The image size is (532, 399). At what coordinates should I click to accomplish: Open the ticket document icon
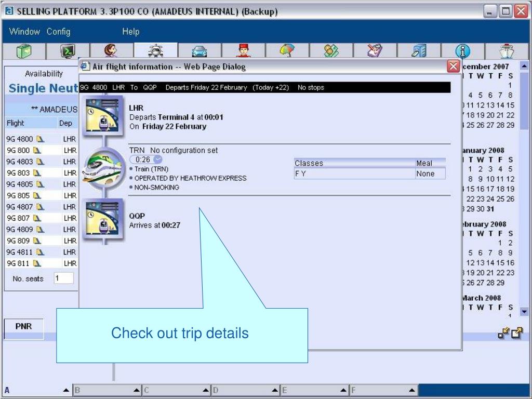(x=375, y=51)
